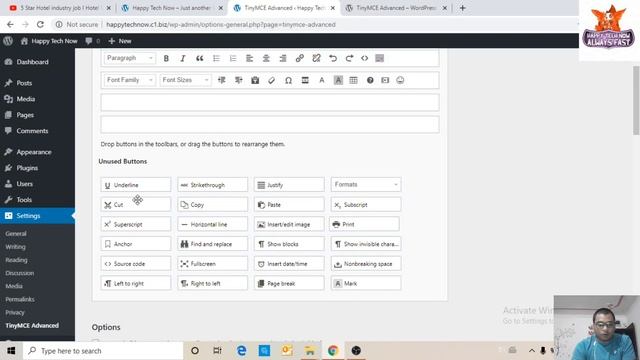Image resolution: width=640 pixels, height=360 pixels.
Task: Click the Redo arrow icon
Action: pos(349,58)
